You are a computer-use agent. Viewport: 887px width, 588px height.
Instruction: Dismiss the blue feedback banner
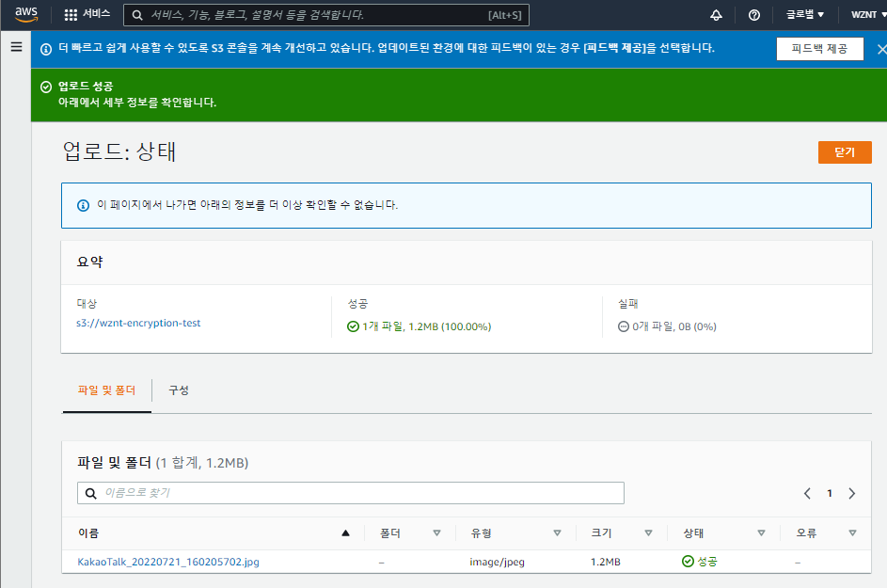(881, 49)
